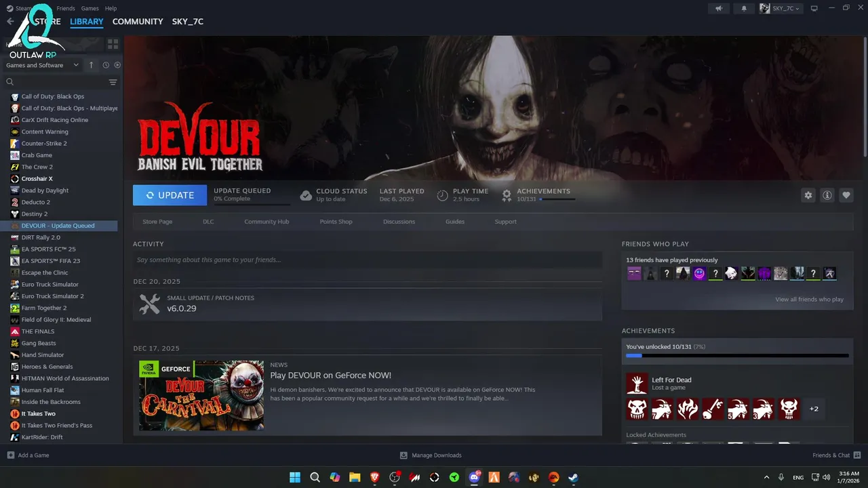Click the library grid view icon
The height and width of the screenshot is (488, 868).
[113, 44]
